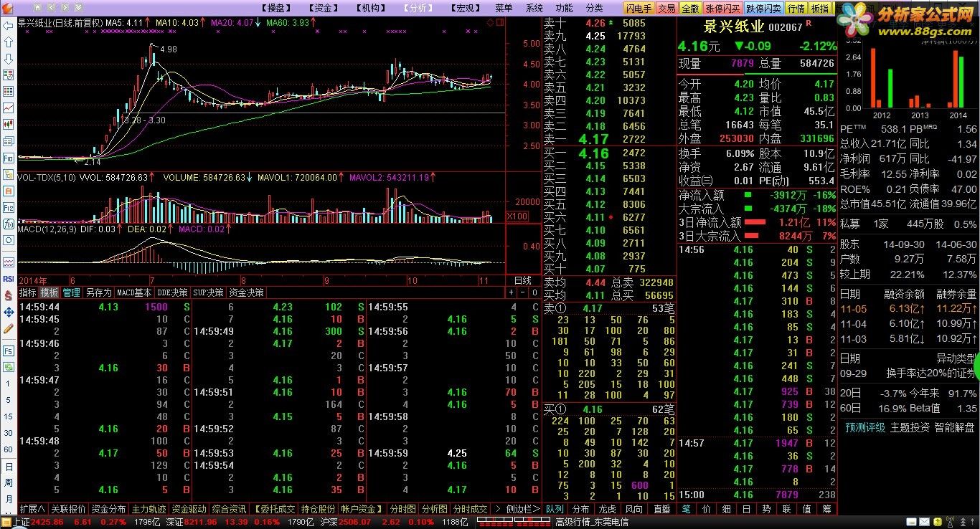Open the 主力轨迹 bottom tab
The width and height of the screenshot is (980, 529).
(x=149, y=509)
